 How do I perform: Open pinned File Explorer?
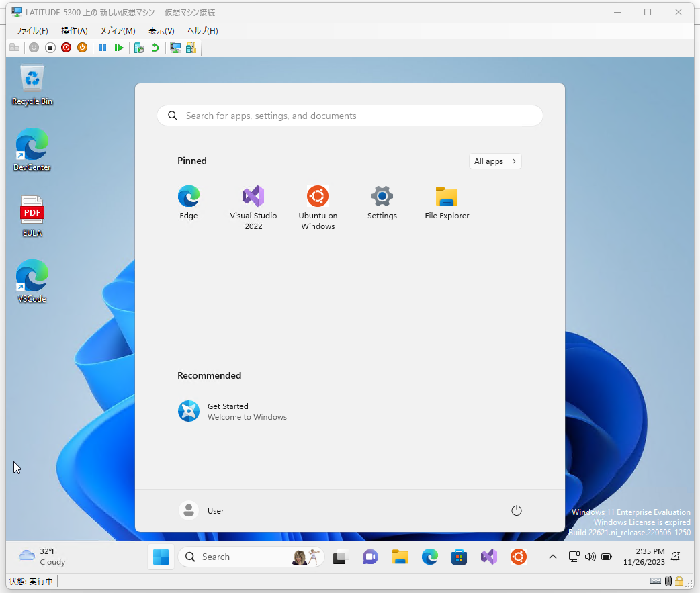447,203
